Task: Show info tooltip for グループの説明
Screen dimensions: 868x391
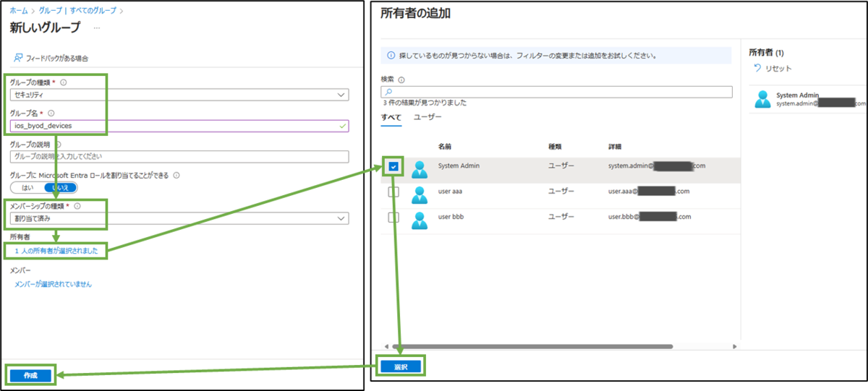Action: click(x=58, y=144)
